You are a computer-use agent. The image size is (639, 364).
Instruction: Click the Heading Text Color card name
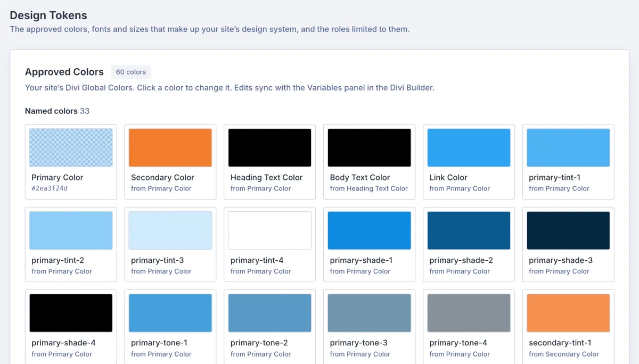pyautogui.click(x=266, y=177)
